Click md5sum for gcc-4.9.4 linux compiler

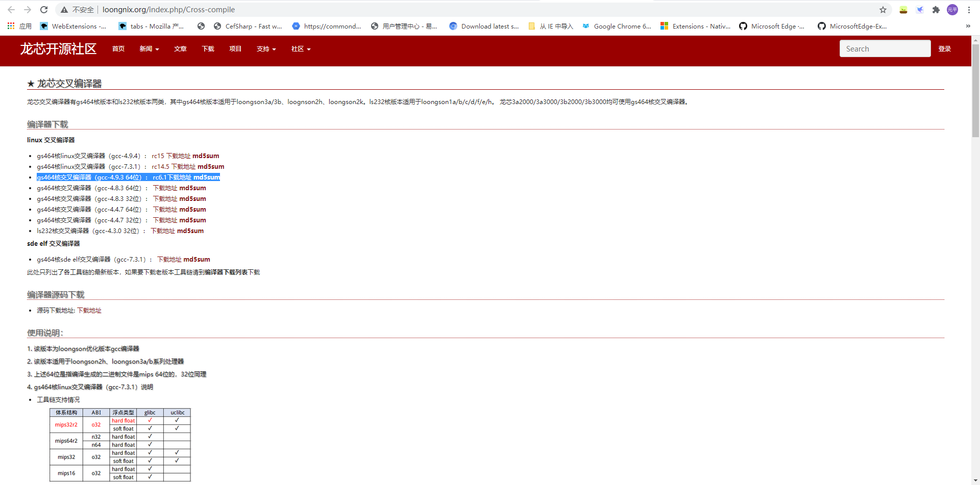click(x=206, y=156)
